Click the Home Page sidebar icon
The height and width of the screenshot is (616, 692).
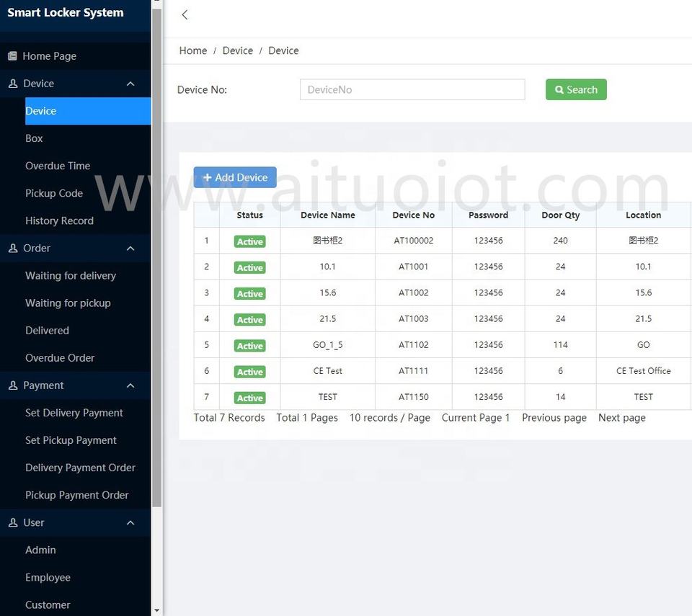(12, 56)
